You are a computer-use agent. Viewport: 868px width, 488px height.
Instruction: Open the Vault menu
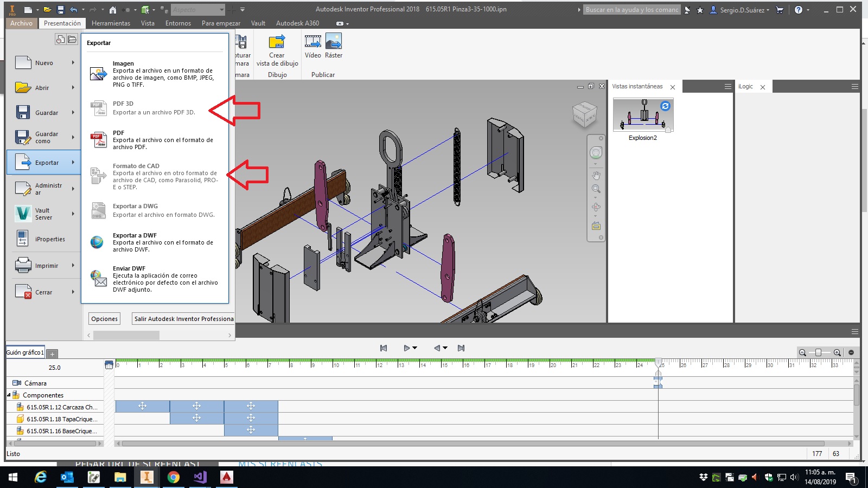pos(258,23)
